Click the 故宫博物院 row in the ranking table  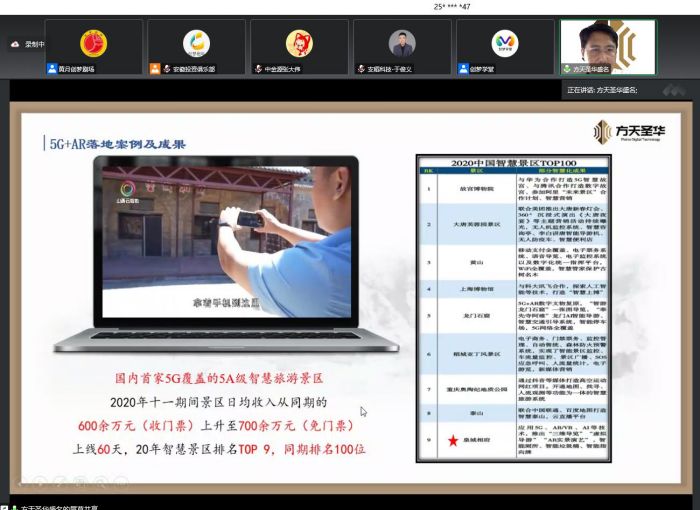click(513, 188)
